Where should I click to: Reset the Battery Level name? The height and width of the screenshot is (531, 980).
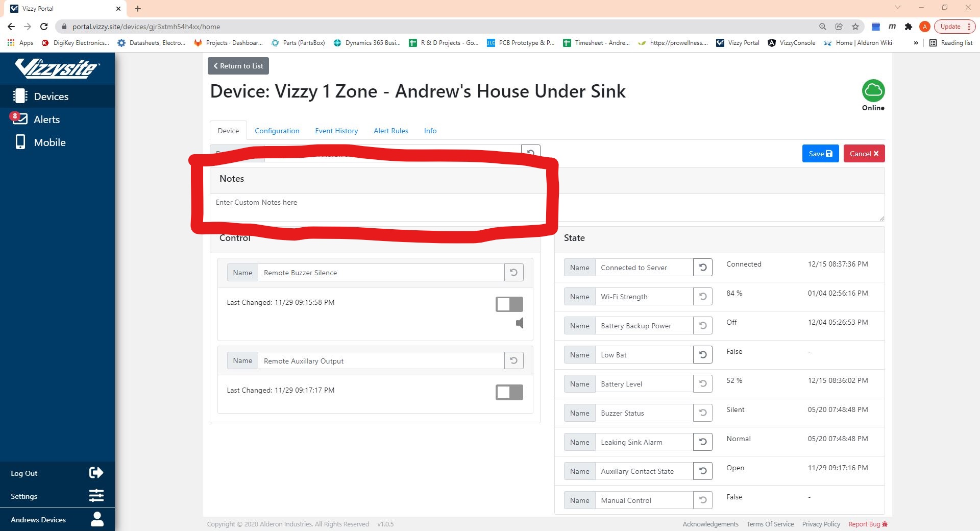tap(703, 383)
